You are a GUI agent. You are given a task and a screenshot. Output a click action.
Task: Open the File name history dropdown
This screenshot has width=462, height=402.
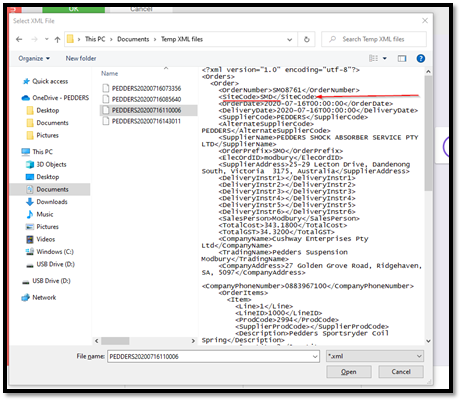tap(315, 357)
